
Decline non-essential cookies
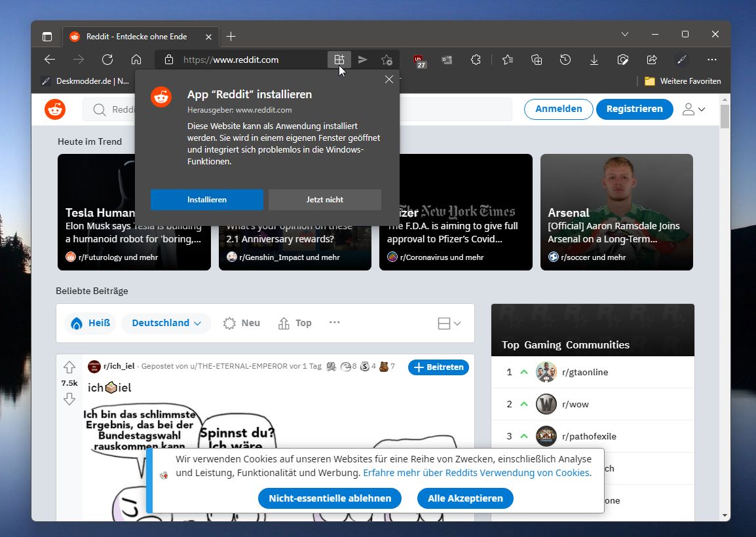(x=330, y=498)
